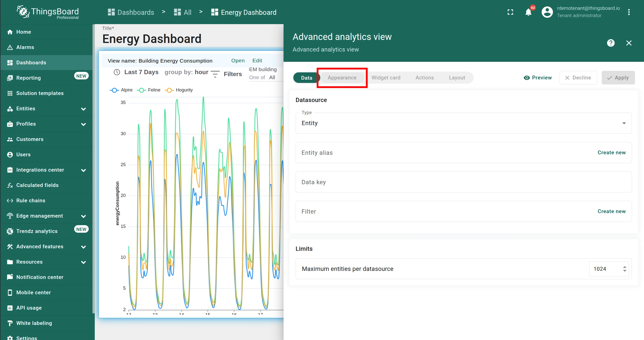Viewport: 644px width, 340px height.
Task: Go to Customers page
Action: (46, 139)
